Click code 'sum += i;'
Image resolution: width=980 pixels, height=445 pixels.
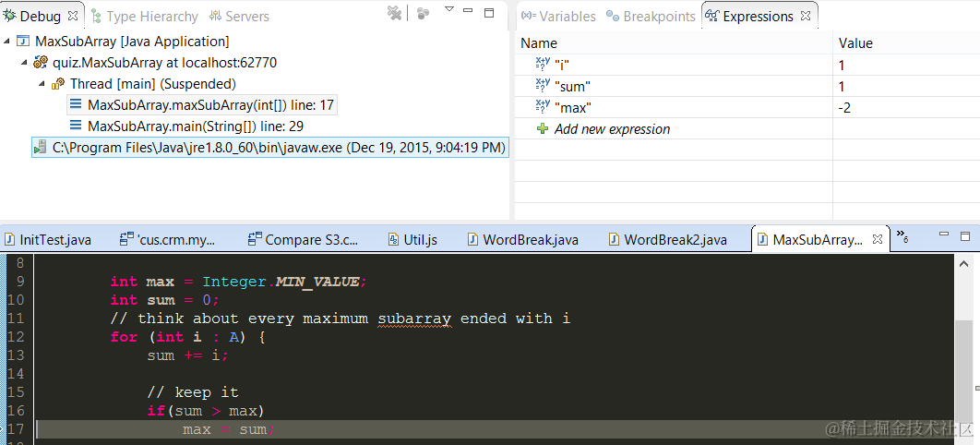click(188, 355)
